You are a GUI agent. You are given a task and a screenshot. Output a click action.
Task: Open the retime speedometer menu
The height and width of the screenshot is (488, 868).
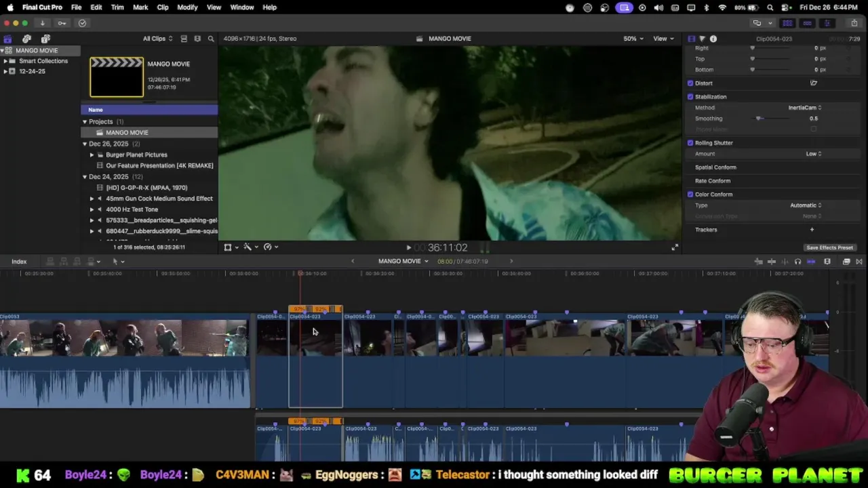(271, 247)
